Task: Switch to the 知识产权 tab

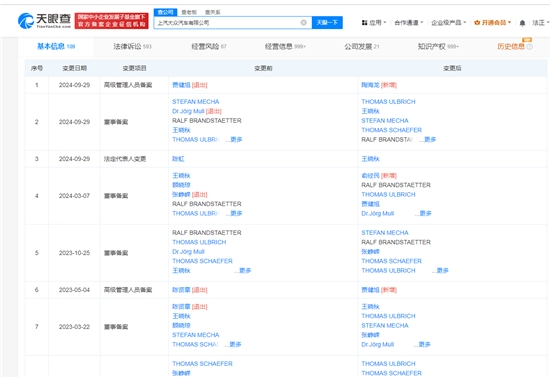Action: point(438,46)
